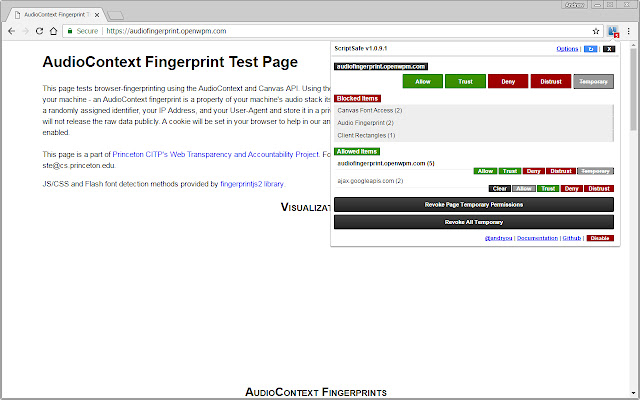Click small Trust under audiofingerprint.openwpm.com (5)
The width and height of the screenshot is (640, 400).
coord(510,171)
